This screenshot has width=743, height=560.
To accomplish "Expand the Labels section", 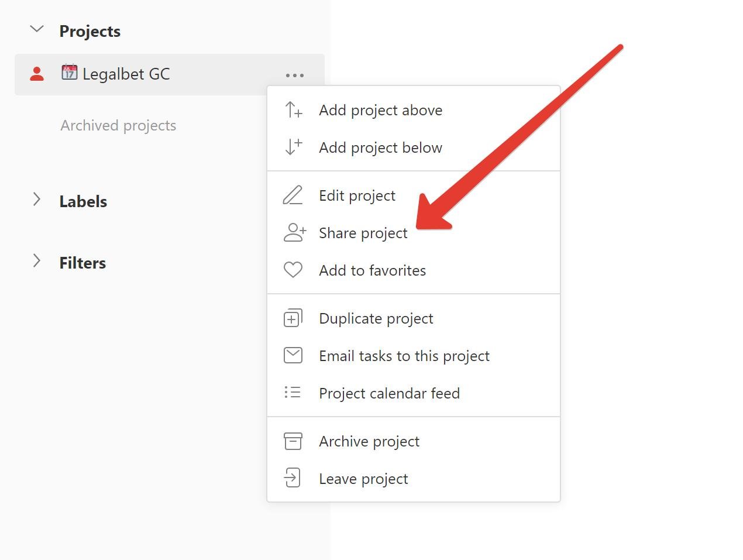I will tap(37, 200).
